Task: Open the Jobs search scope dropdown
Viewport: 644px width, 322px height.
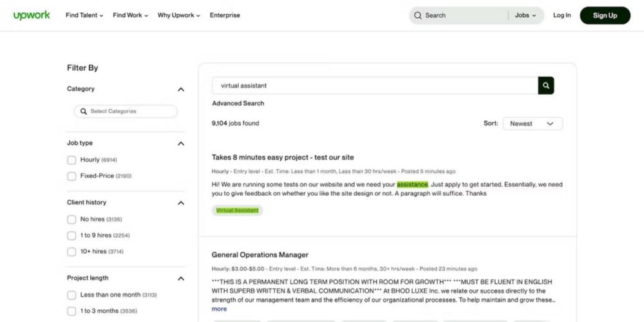Action: click(526, 15)
